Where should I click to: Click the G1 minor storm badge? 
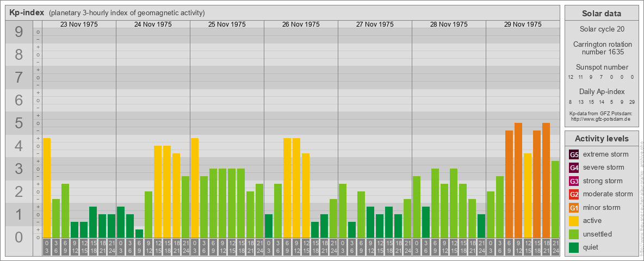click(574, 208)
